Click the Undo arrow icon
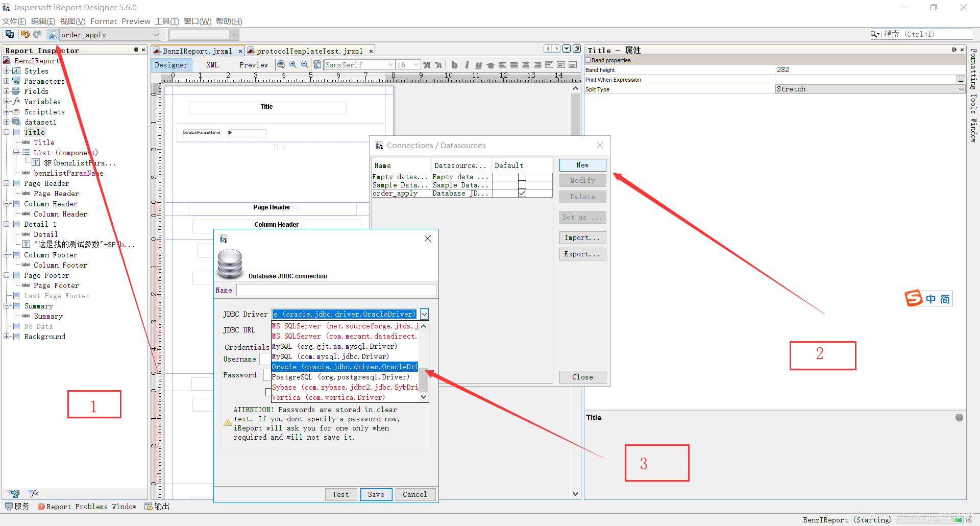 [25, 34]
